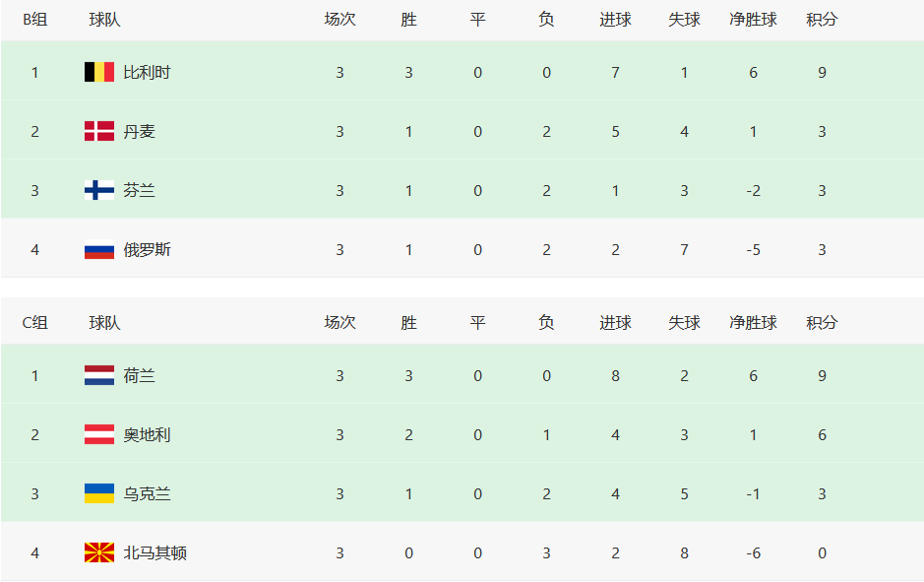This screenshot has width=924, height=582.
Task: Click the 乌克兰 team name
Action: (x=147, y=493)
